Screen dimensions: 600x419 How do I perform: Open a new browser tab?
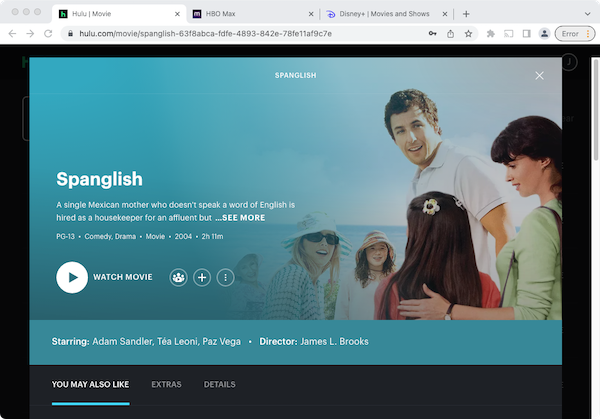click(466, 14)
